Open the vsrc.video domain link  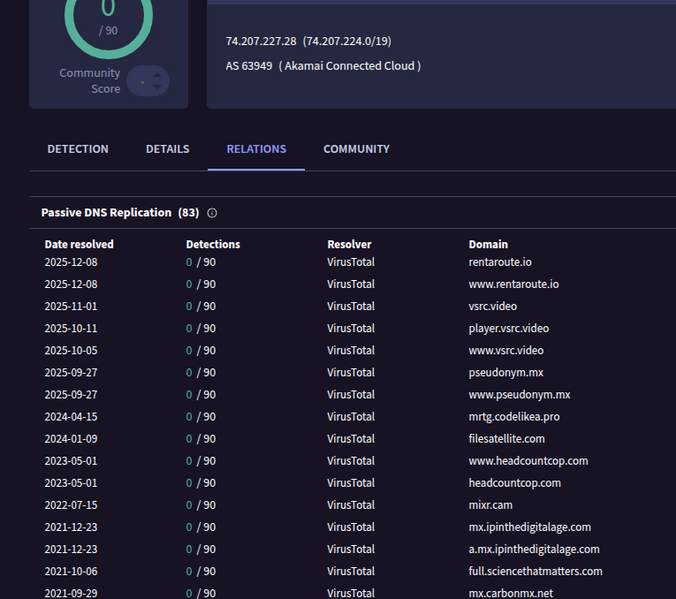tap(493, 306)
